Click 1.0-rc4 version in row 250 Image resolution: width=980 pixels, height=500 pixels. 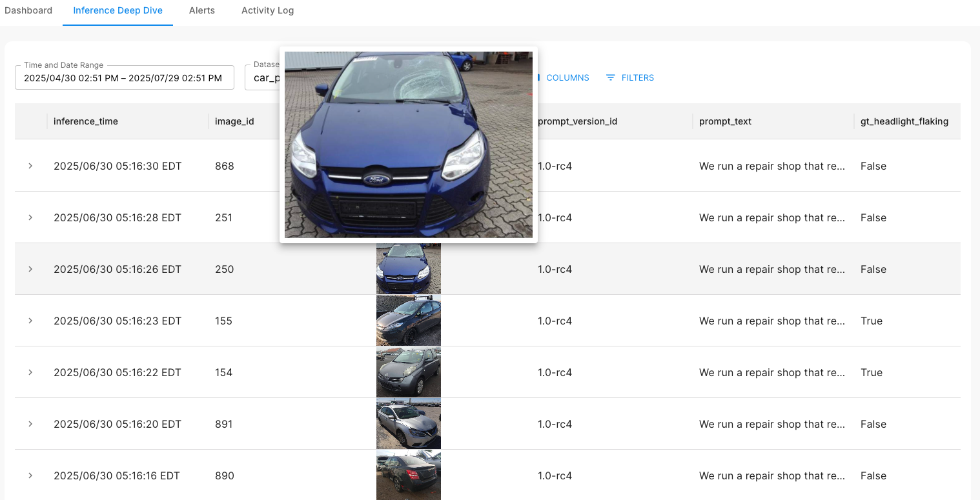coord(555,269)
